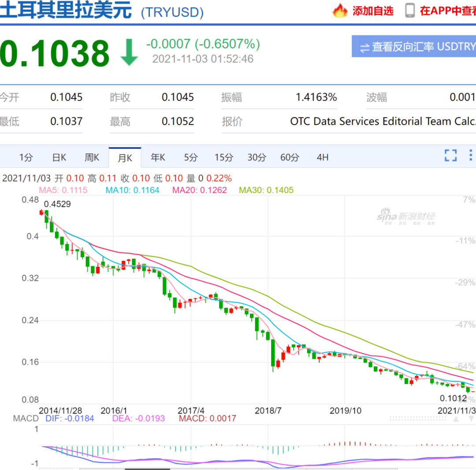Select the 月K chart tab

tap(125, 158)
